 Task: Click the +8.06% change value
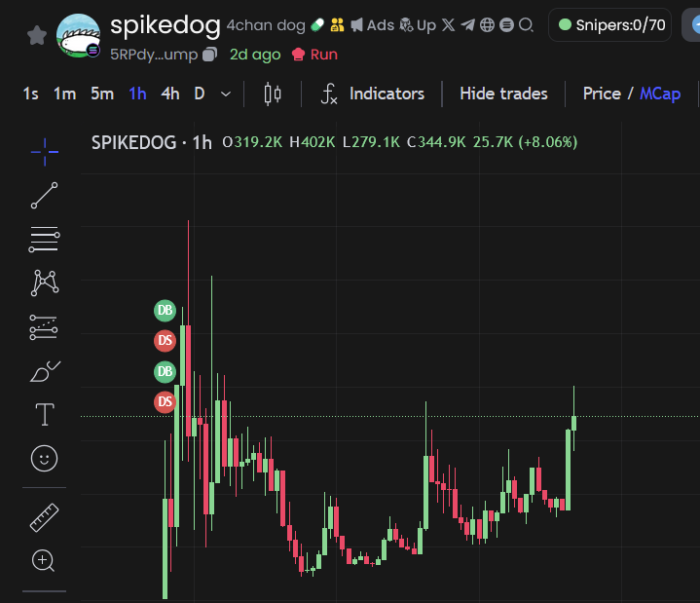(548, 142)
